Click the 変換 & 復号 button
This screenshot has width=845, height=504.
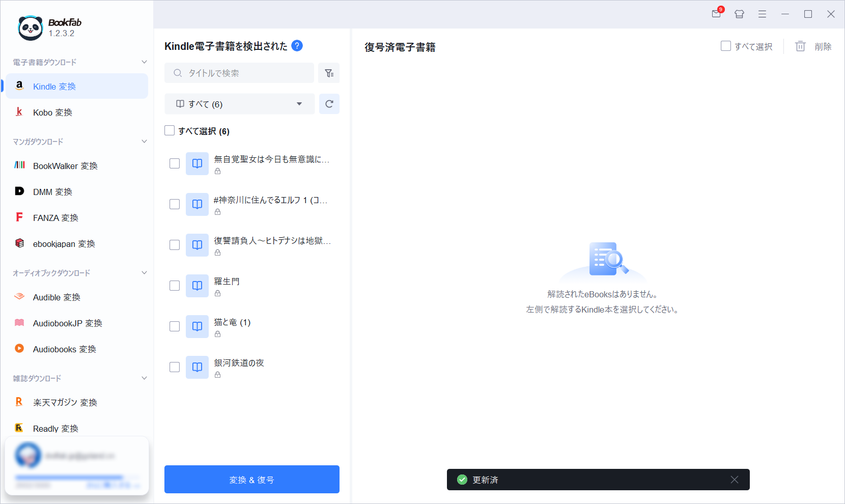[252, 480]
